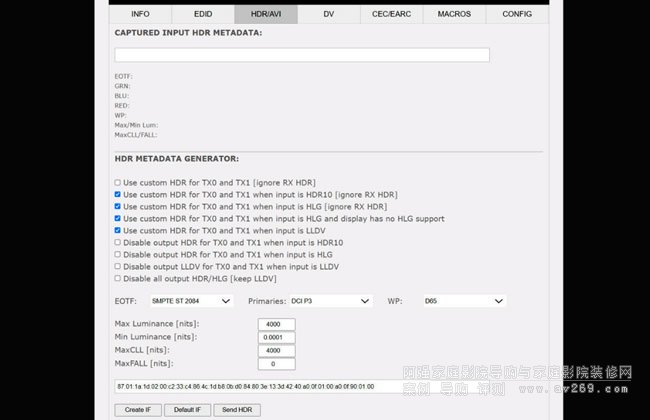Open the EDID tab

[x=203, y=15]
